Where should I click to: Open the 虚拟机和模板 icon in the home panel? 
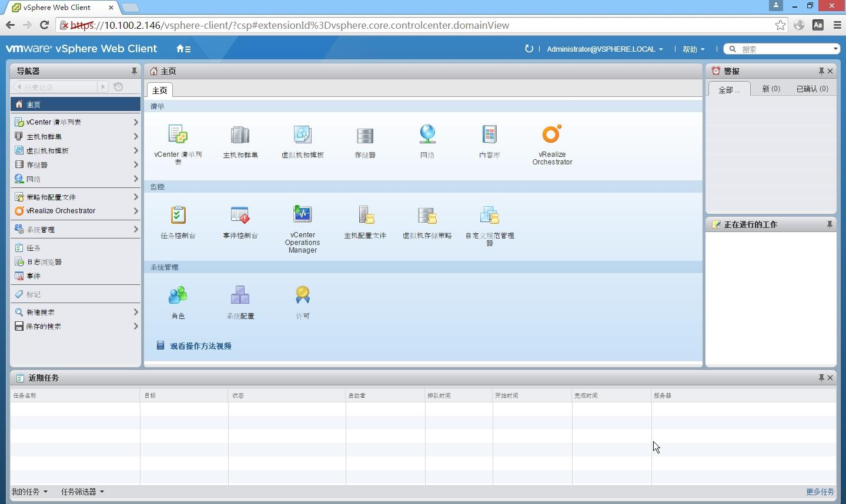point(303,135)
